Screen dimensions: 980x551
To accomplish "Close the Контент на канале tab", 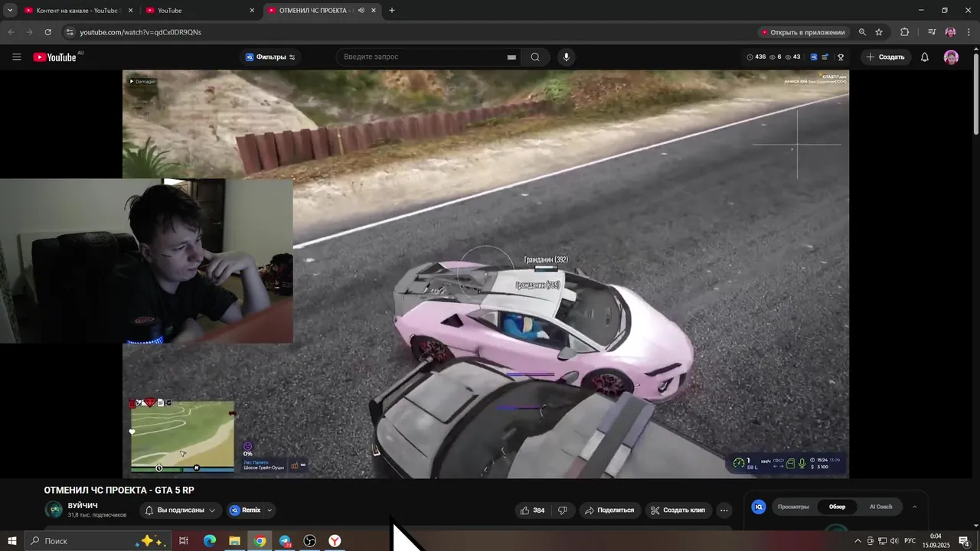I will pos(130,10).
